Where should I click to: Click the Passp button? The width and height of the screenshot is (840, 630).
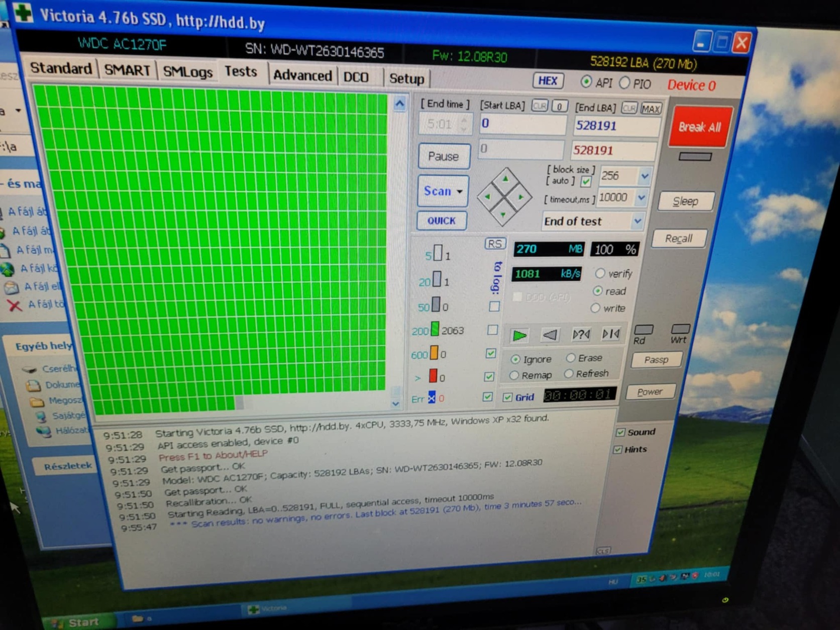pyautogui.click(x=656, y=360)
